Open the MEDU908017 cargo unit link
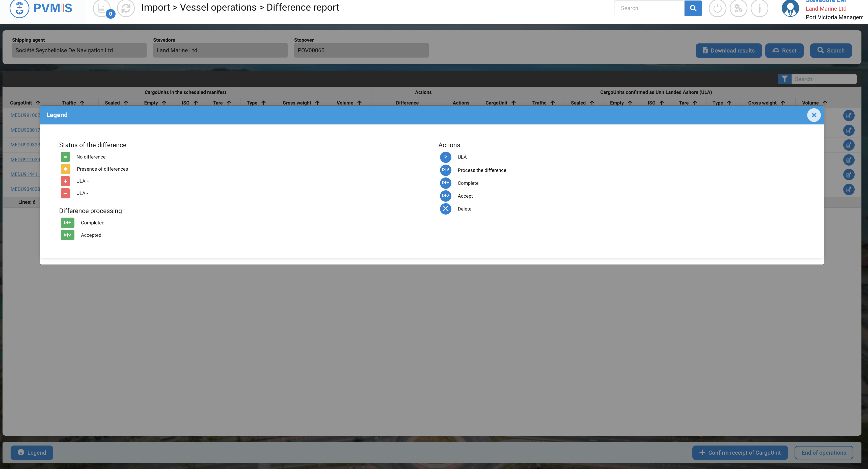Viewport: 868px width, 469px height. click(25, 130)
